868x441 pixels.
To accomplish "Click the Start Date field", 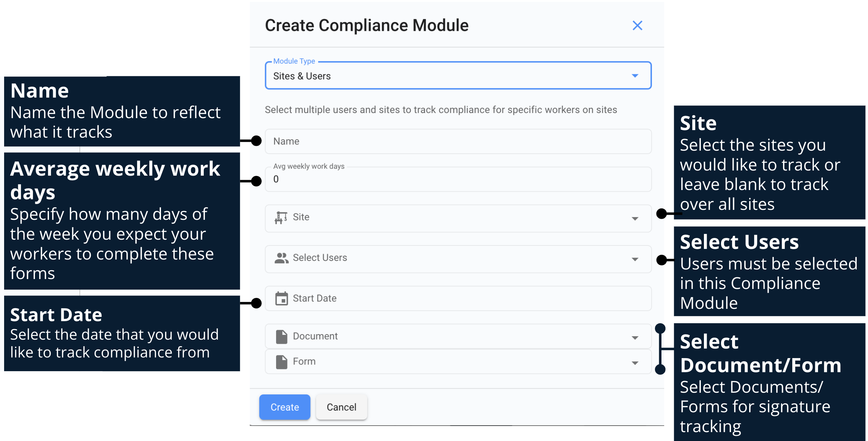I will 458,299.
